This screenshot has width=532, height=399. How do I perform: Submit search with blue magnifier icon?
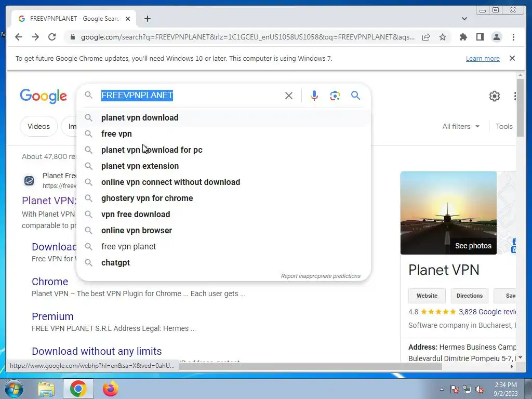355,96
